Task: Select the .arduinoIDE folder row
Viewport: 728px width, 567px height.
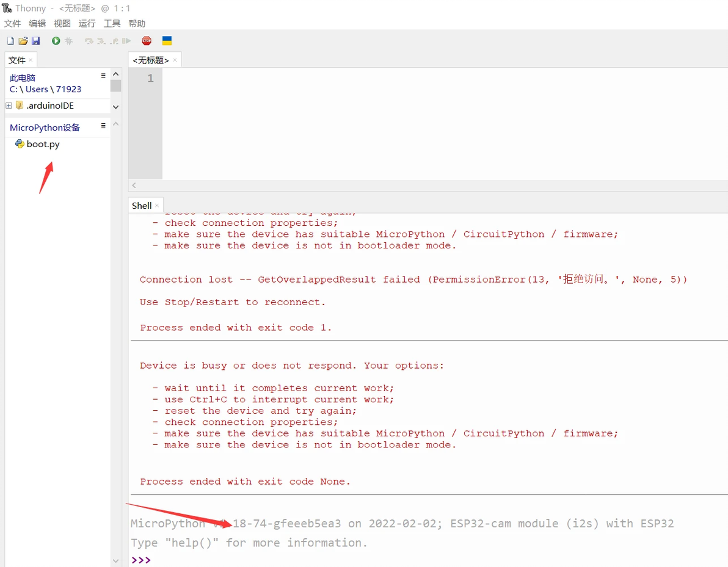Action: 57,106
